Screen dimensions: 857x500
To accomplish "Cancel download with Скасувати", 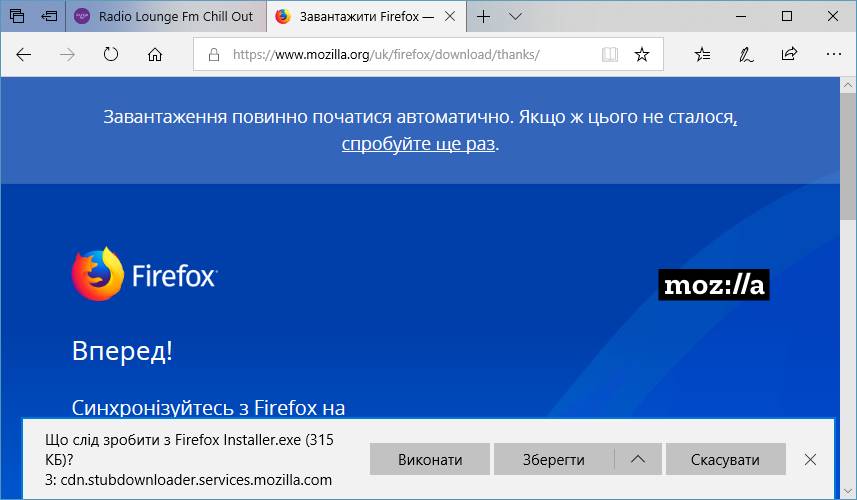I will click(x=725, y=460).
